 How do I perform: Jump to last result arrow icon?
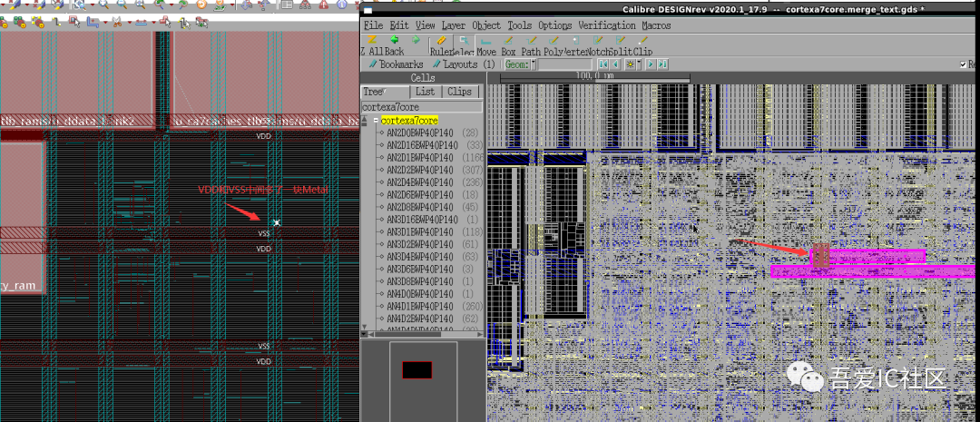662,64
